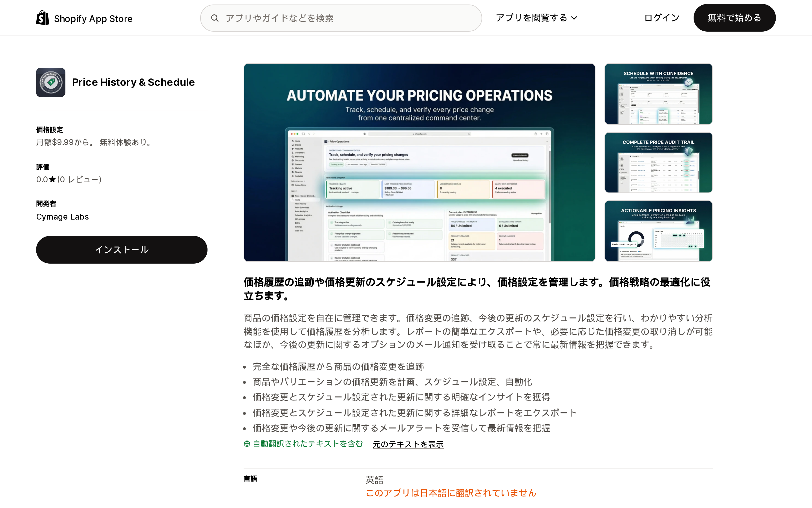Open the Automate Your Pricing Operations main image
The height and width of the screenshot is (508, 812).
tap(420, 163)
